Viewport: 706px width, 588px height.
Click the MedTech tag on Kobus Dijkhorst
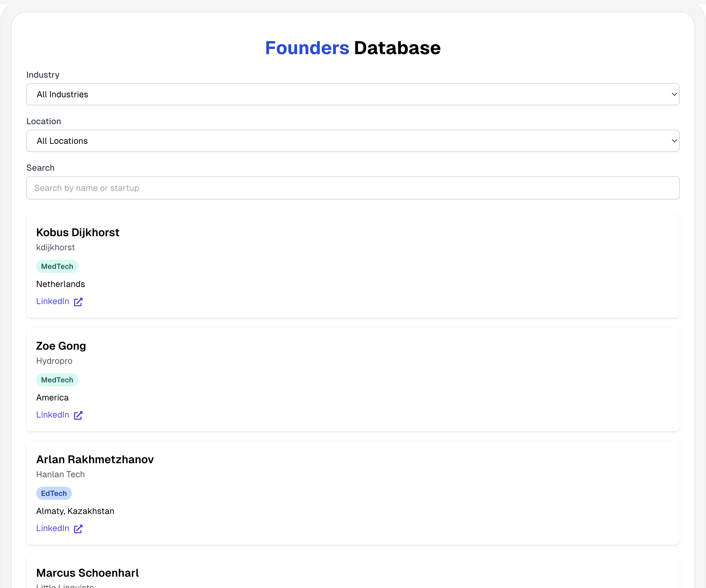(57, 266)
